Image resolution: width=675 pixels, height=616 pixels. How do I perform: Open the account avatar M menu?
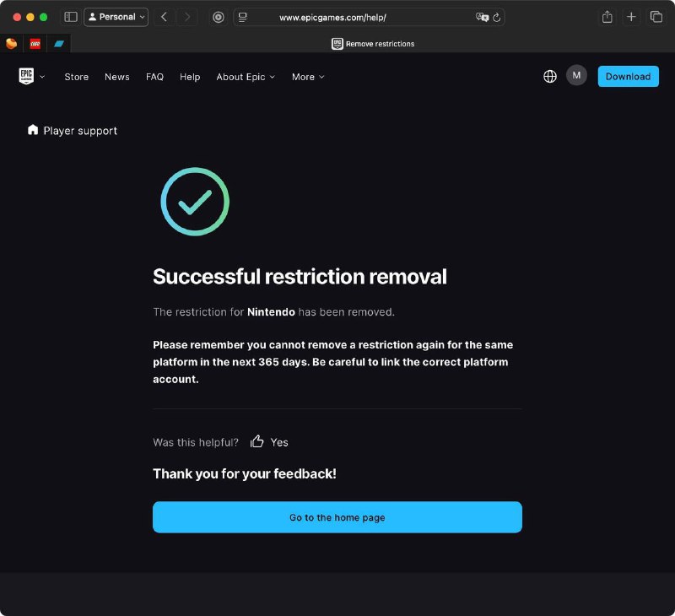[576, 75]
